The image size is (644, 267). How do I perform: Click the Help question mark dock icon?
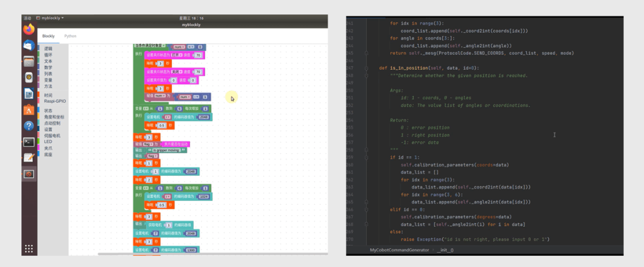tap(28, 126)
